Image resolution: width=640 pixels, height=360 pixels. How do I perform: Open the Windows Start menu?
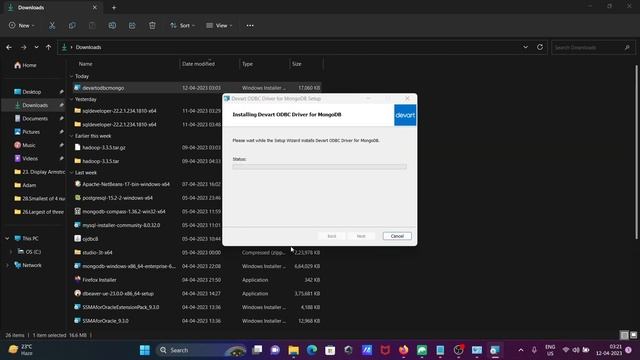point(144,350)
